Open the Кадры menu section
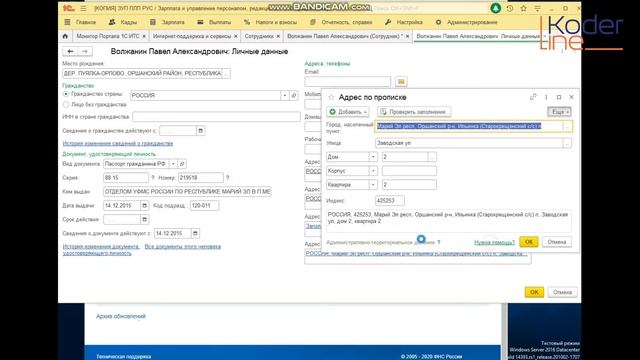Screen dimensions: 640x360 point(123,22)
